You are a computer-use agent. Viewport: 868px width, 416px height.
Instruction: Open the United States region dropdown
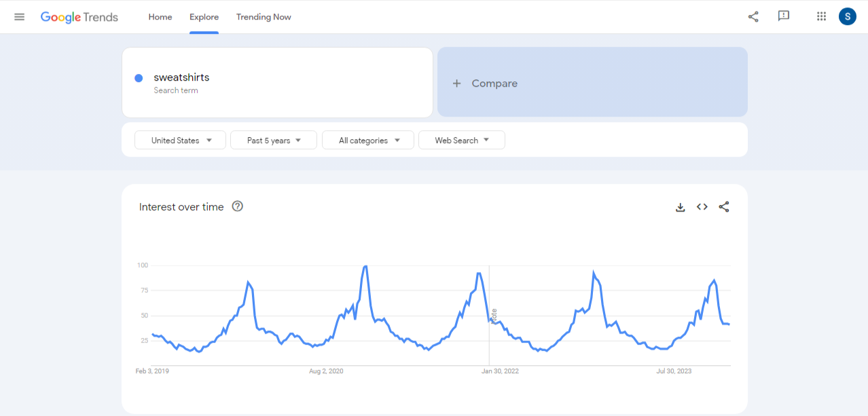180,140
